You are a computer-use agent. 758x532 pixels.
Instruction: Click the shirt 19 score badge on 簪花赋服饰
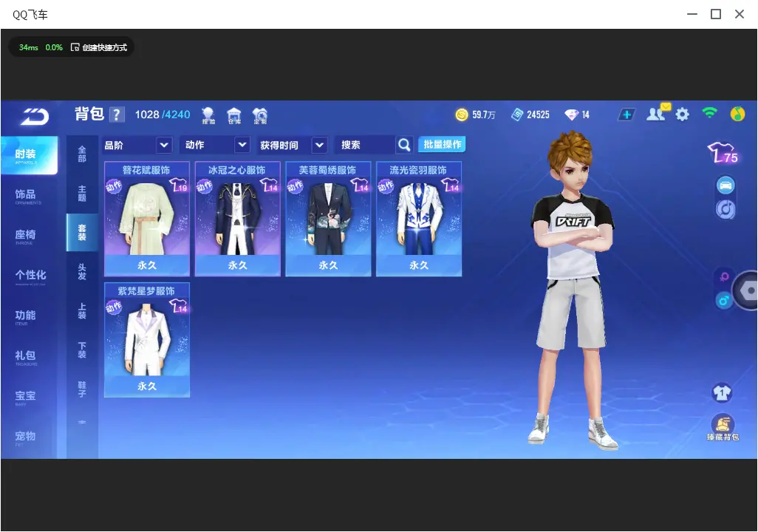(178, 185)
